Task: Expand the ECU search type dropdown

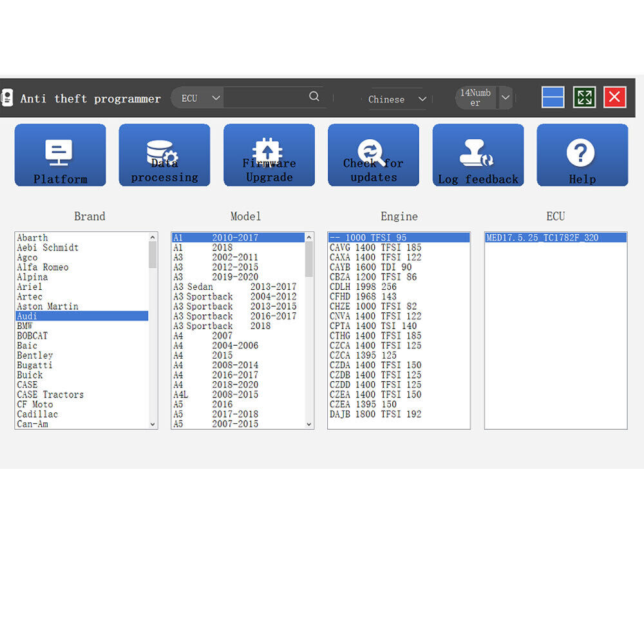Action: pos(216,98)
